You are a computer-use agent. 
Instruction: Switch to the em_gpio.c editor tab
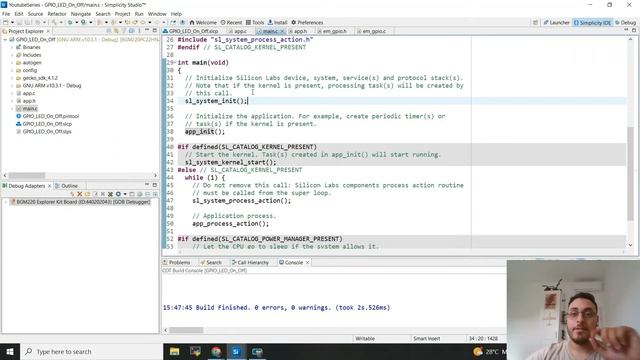tap(371, 31)
